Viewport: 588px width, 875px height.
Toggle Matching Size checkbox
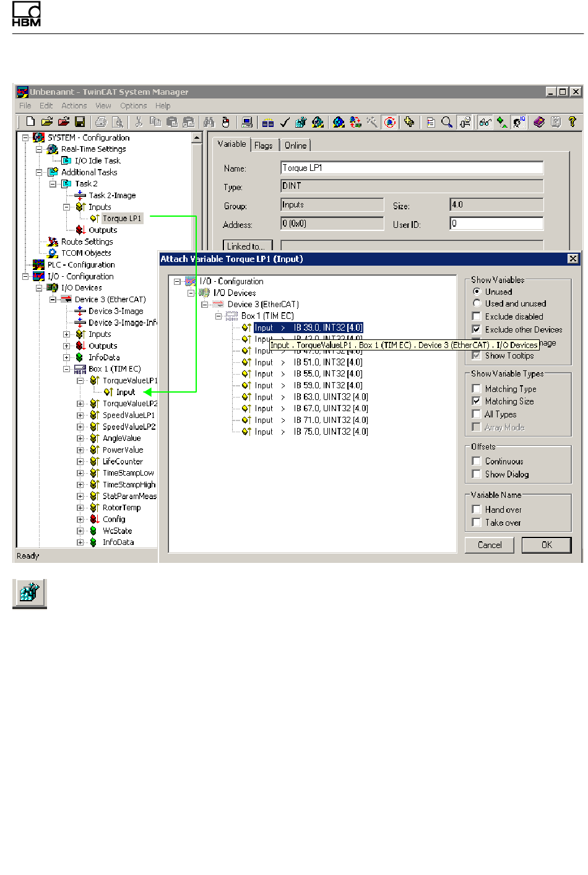[477, 401]
